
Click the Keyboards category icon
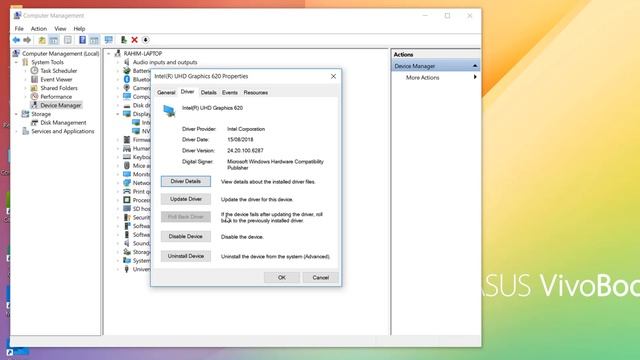coord(127,157)
